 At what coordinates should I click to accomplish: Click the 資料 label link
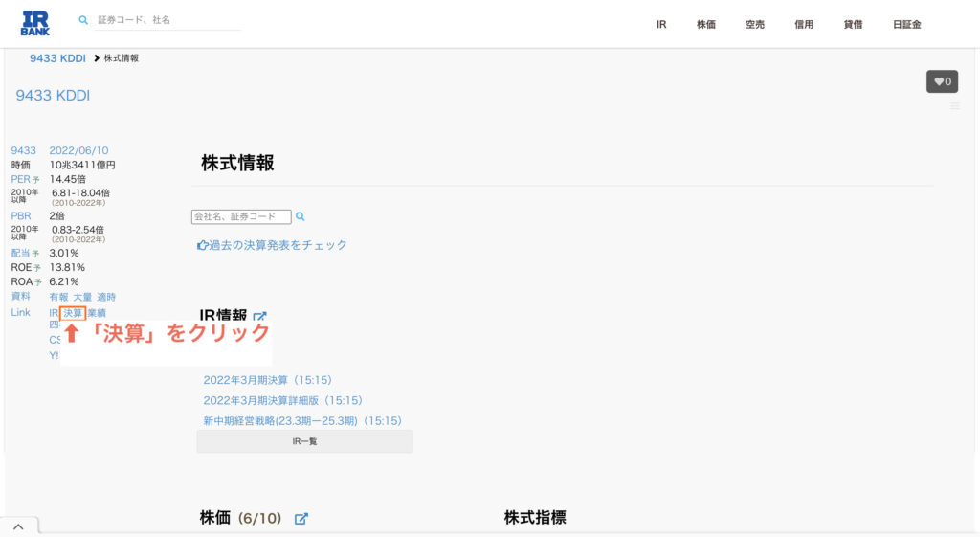(21, 297)
